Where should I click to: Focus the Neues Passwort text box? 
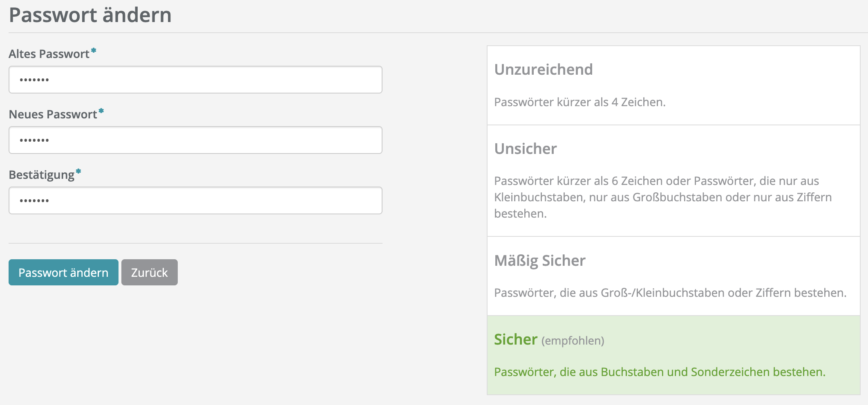pyautogui.click(x=195, y=140)
